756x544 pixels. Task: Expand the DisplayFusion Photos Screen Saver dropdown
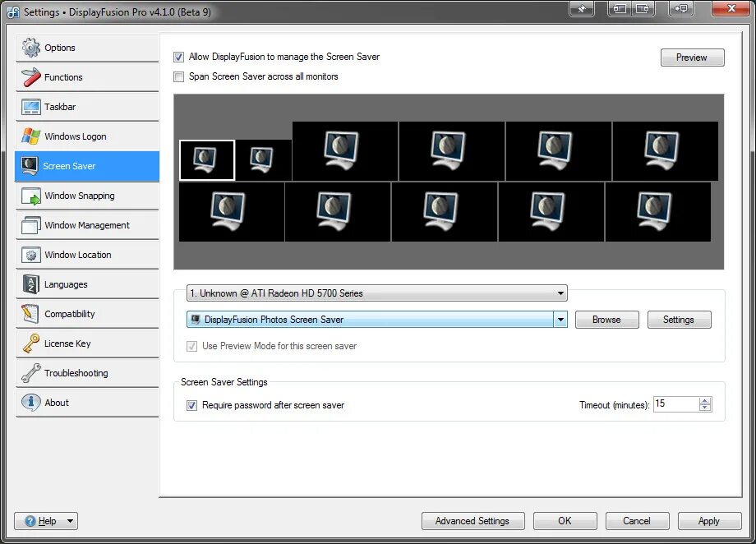coord(560,320)
